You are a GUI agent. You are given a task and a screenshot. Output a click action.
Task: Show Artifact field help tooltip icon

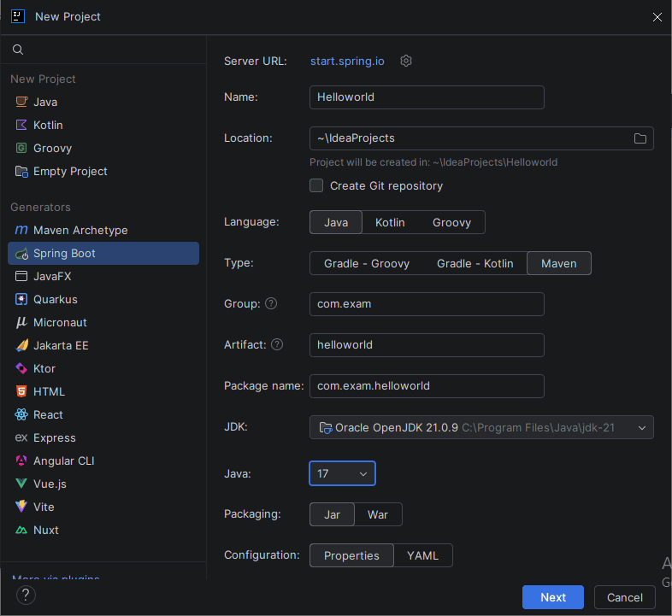tap(277, 344)
